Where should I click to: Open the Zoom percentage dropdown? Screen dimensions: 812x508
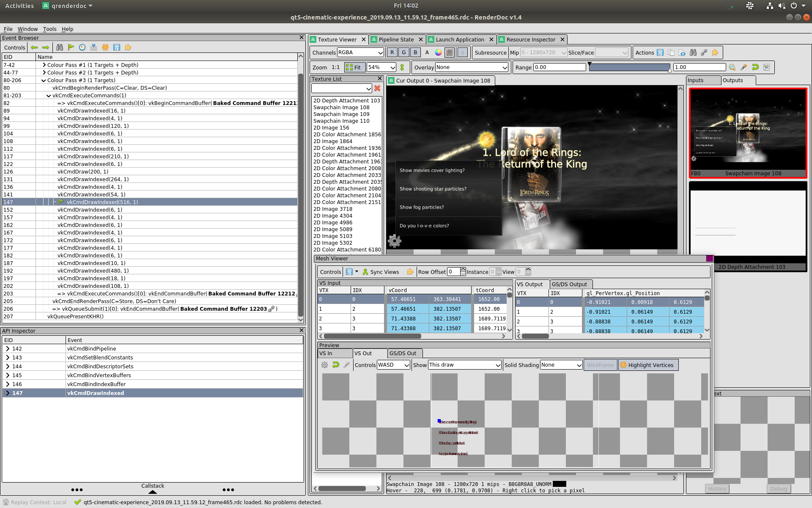pyautogui.click(x=392, y=67)
